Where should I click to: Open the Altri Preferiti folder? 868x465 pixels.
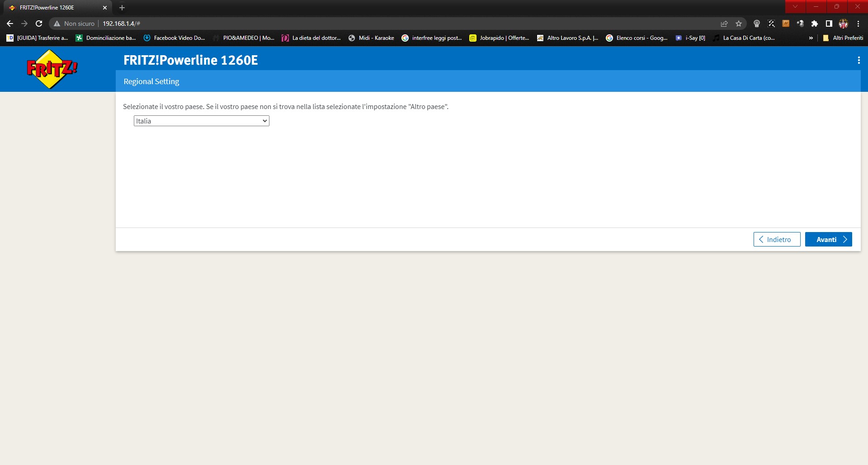coord(843,38)
